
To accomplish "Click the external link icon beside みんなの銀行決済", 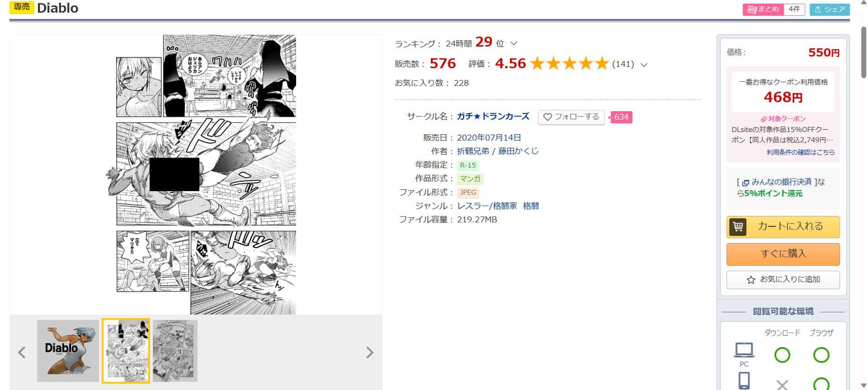I will click(746, 183).
